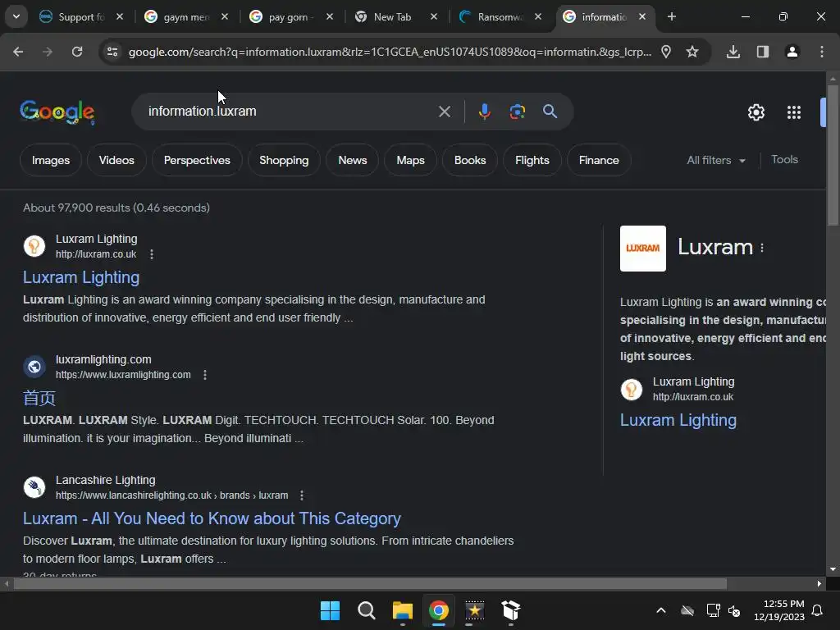
Task: Filter results by Images
Action: 50,160
